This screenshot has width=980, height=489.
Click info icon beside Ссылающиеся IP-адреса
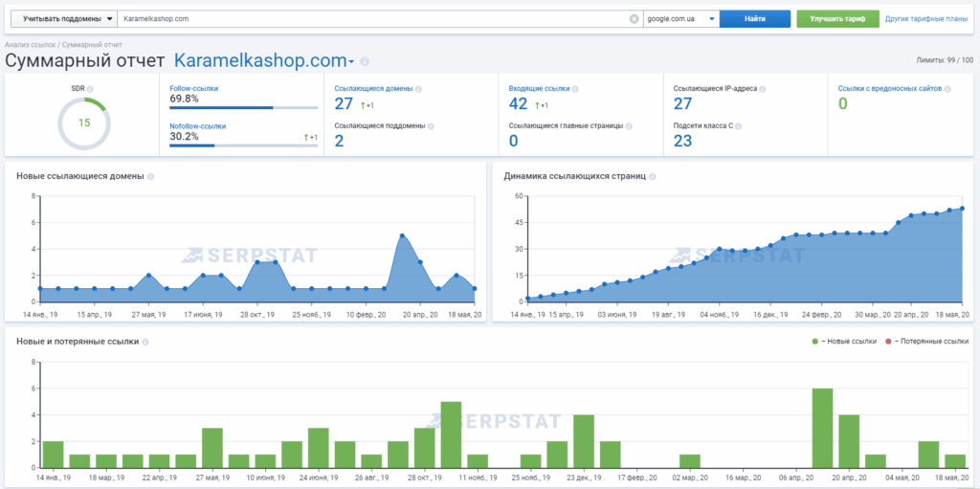[x=764, y=89]
